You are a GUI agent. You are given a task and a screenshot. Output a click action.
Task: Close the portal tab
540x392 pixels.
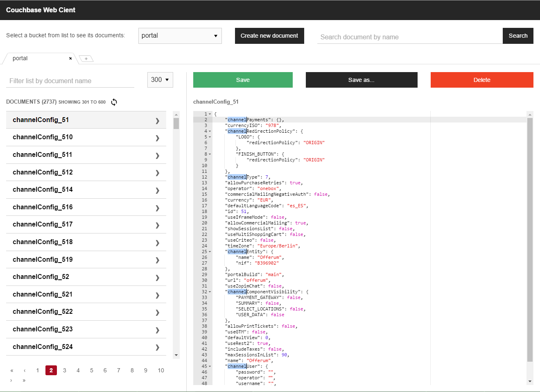tap(70, 59)
